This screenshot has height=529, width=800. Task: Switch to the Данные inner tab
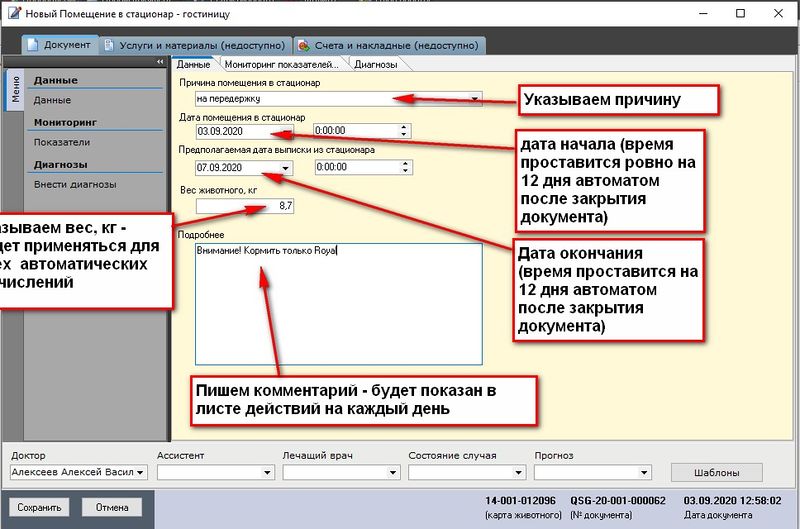(x=193, y=64)
